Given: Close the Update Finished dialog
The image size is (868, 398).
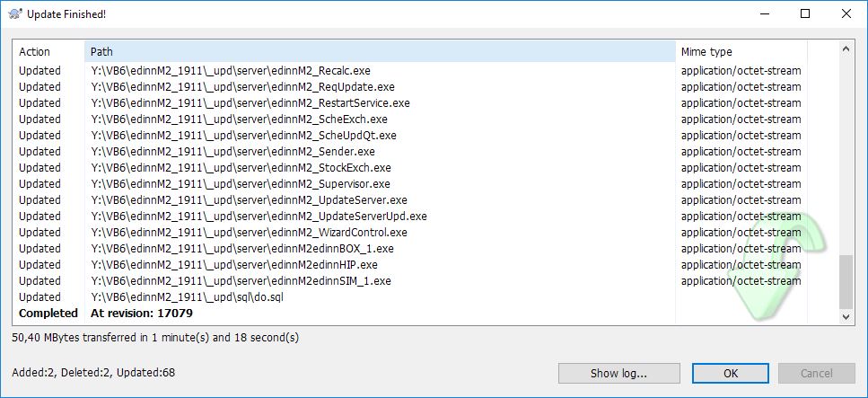Looking at the screenshot, I should [x=846, y=14].
